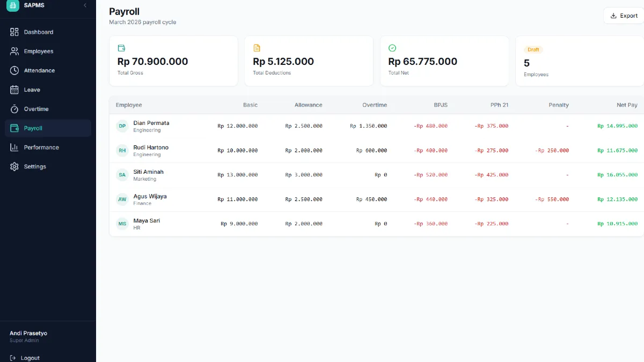Select the Performance menu item

pos(48,147)
